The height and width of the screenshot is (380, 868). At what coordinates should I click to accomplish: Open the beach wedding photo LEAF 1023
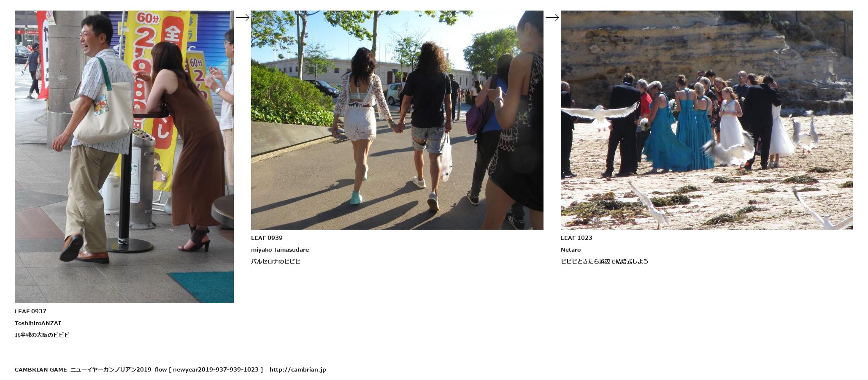pyautogui.click(x=707, y=120)
